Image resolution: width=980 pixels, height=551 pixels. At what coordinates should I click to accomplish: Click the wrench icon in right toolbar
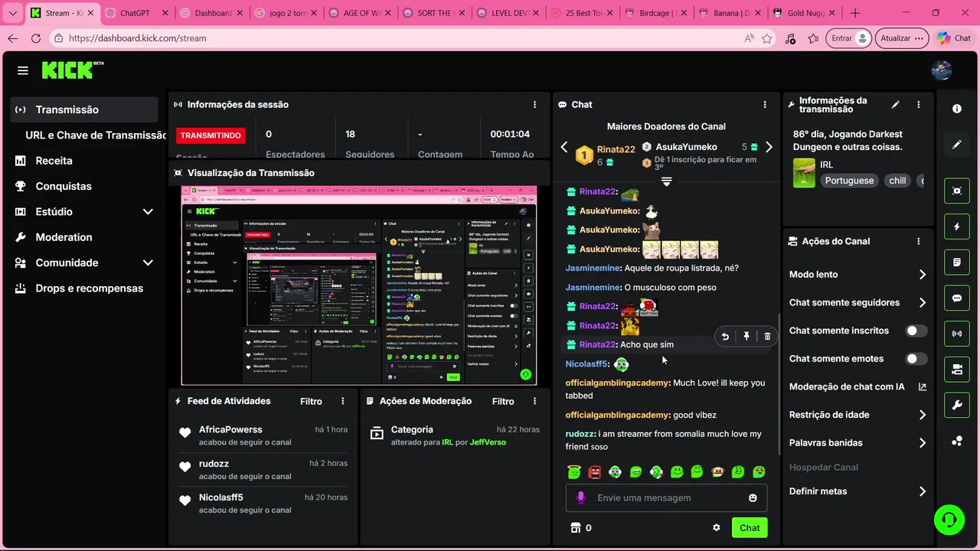point(957,406)
